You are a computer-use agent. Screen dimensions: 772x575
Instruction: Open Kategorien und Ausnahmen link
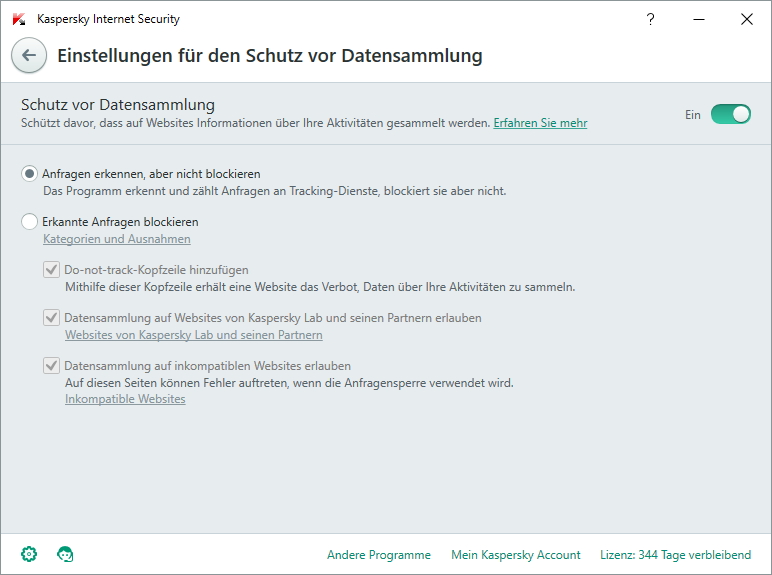click(117, 239)
